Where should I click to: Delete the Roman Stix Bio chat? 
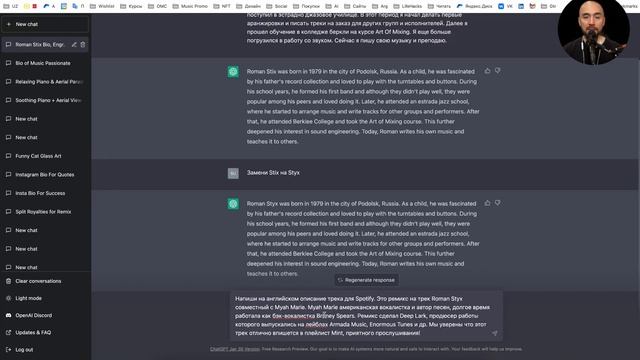click(83, 44)
